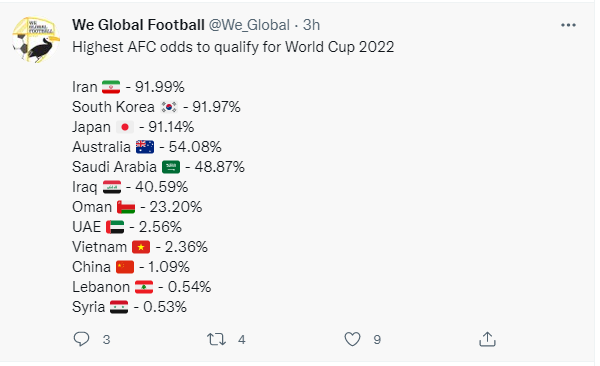This screenshot has height=366, width=600.
Task: Select the tweet headline about AFC odds
Action: coord(233,47)
